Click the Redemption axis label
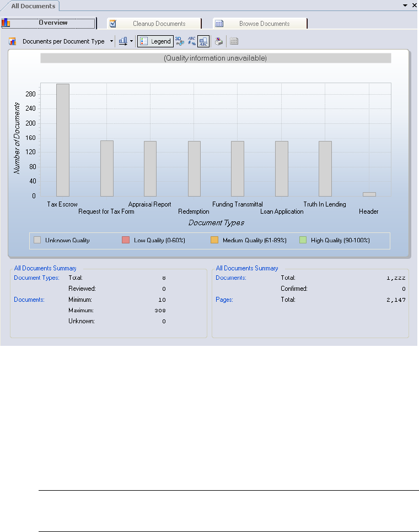This screenshot has width=419, height=532. 194,211
